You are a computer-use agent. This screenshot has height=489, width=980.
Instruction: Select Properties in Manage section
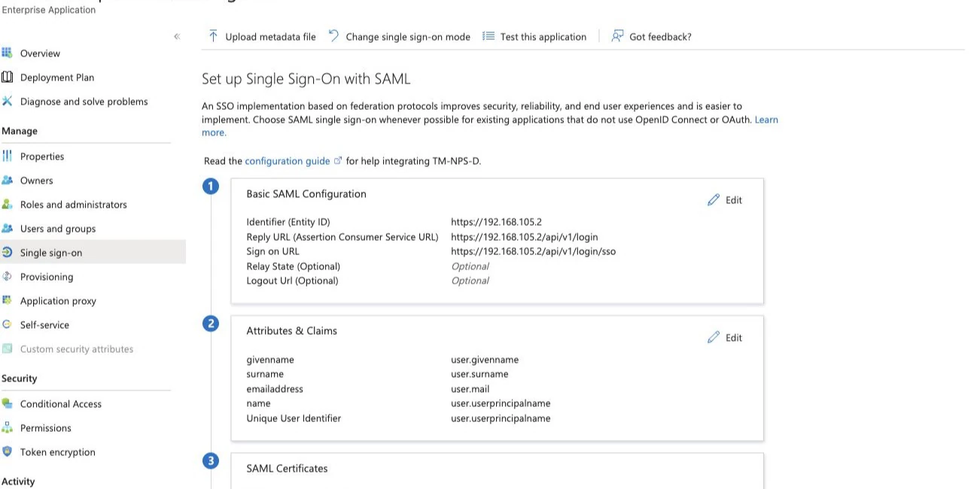point(42,156)
